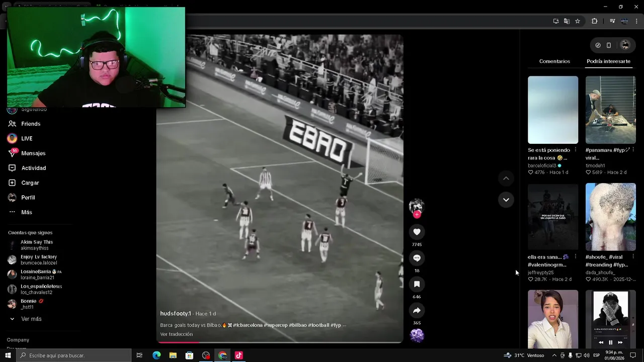The height and width of the screenshot is (362, 644).
Task: Open the Chrome profile avatar
Action: (x=624, y=21)
